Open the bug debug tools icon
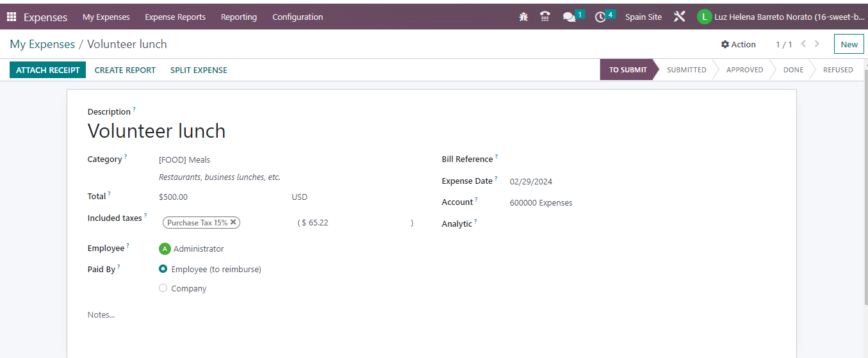This screenshot has width=868, height=358. point(523,17)
